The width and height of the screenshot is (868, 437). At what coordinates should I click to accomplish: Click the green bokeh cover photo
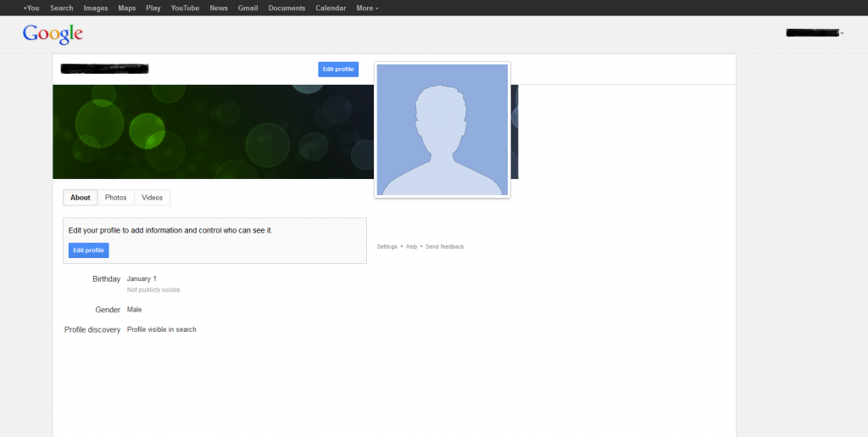click(213, 132)
